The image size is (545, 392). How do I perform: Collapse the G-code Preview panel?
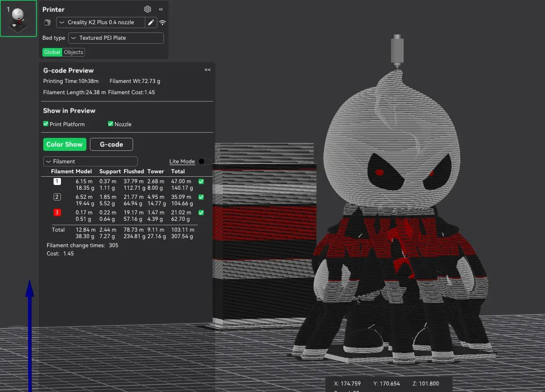tap(207, 70)
